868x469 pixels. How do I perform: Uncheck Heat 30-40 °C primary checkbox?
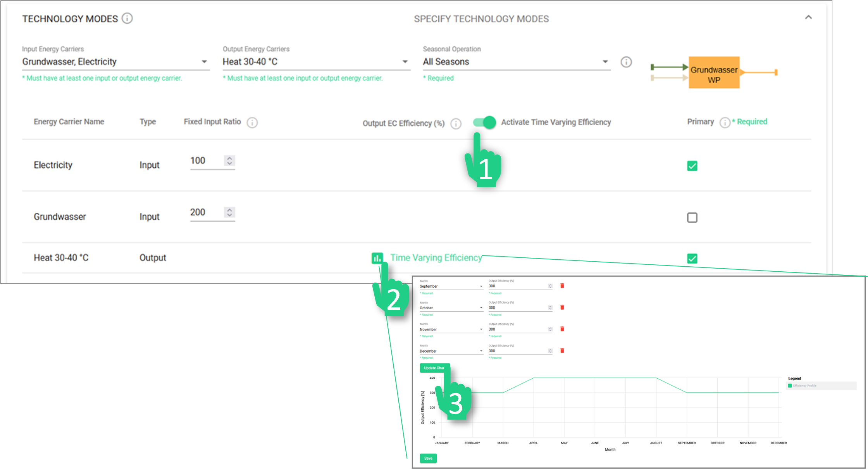692,259
